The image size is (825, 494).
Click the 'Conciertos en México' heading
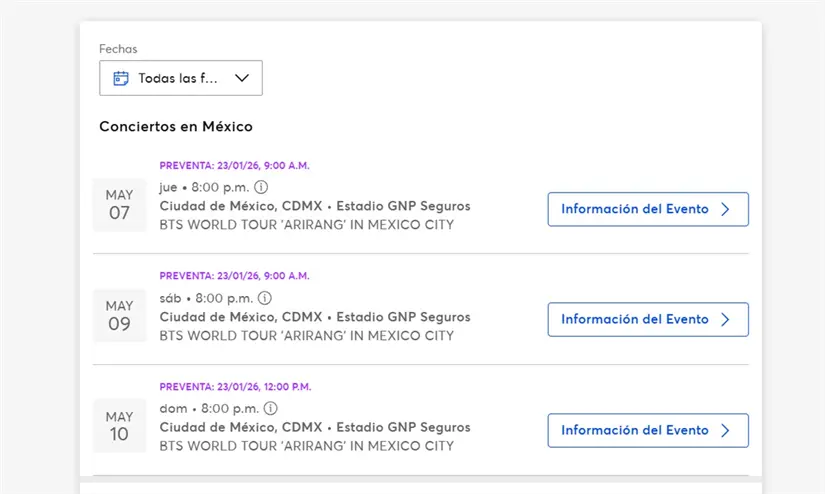(176, 127)
